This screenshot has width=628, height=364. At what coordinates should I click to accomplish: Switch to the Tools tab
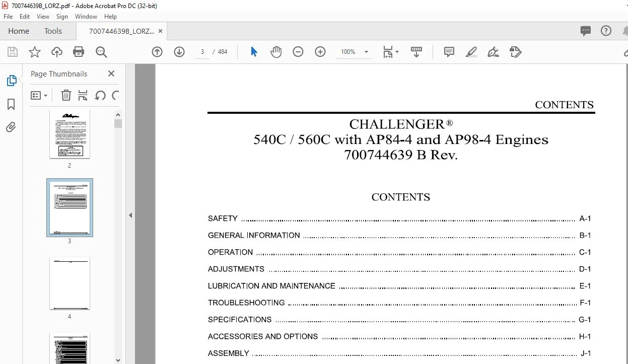coord(53,31)
